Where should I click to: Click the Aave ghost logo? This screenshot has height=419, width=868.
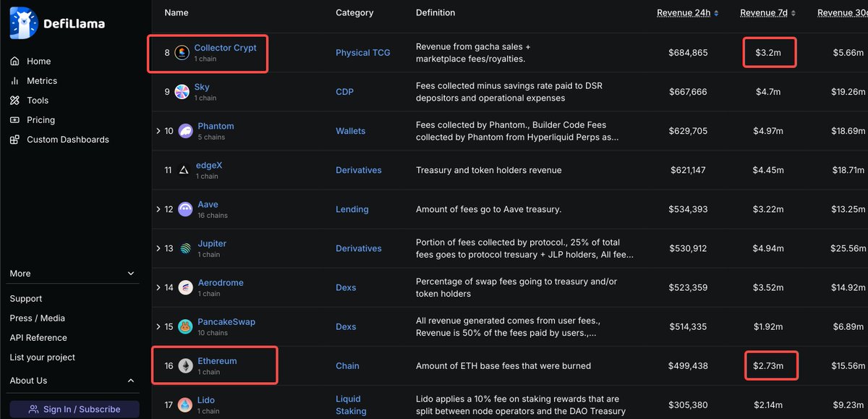point(185,209)
